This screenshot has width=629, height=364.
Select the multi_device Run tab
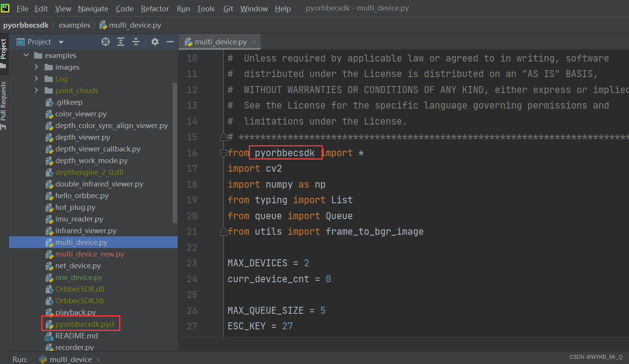tap(70, 359)
